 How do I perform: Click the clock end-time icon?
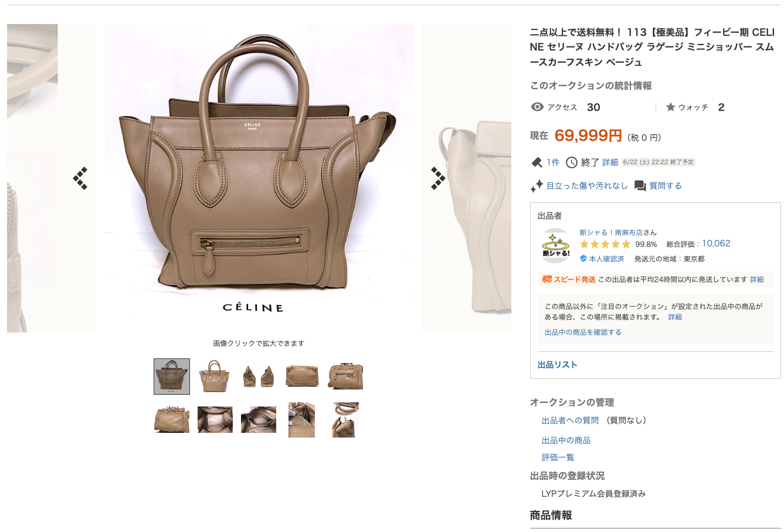(571, 162)
